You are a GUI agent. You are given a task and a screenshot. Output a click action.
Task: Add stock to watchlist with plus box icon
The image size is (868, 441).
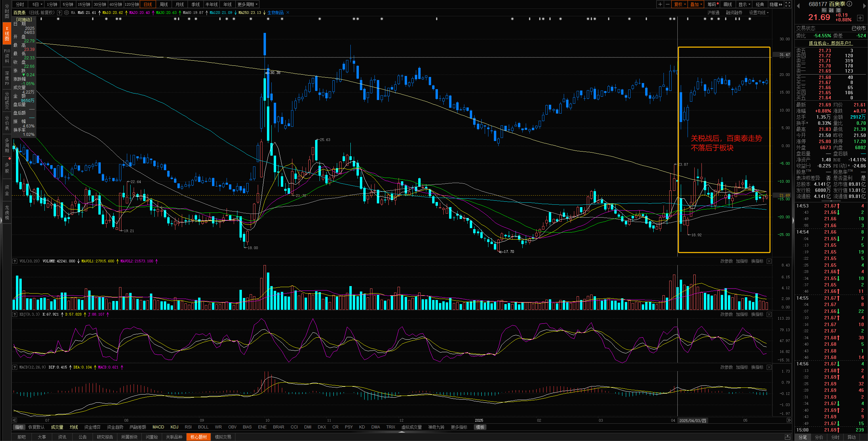tap(860, 18)
